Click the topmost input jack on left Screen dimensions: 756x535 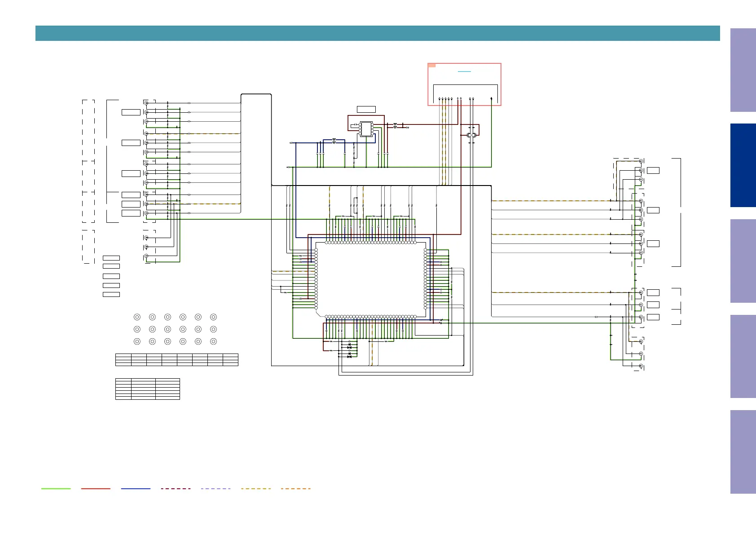pyautogui.click(x=146, y=103)
